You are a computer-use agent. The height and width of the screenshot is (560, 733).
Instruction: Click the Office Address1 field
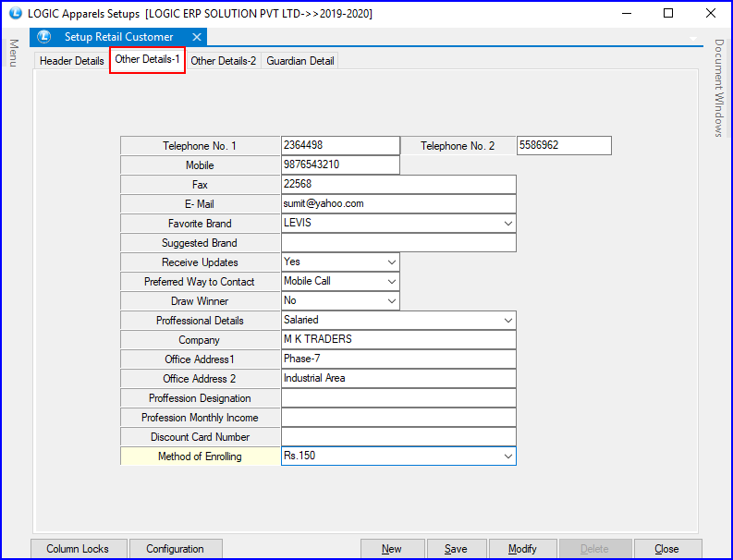[398, 359]
